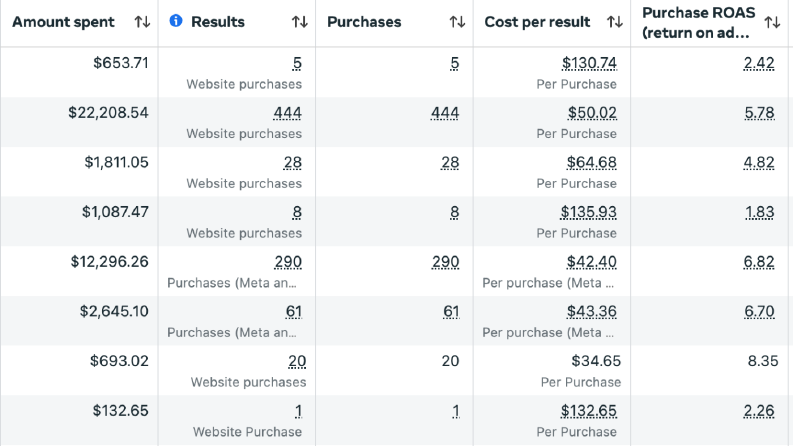Viewport: 793px width, 446px height.
Task: Sort by Amount spent arrows icon
Action: pos(142,22)
